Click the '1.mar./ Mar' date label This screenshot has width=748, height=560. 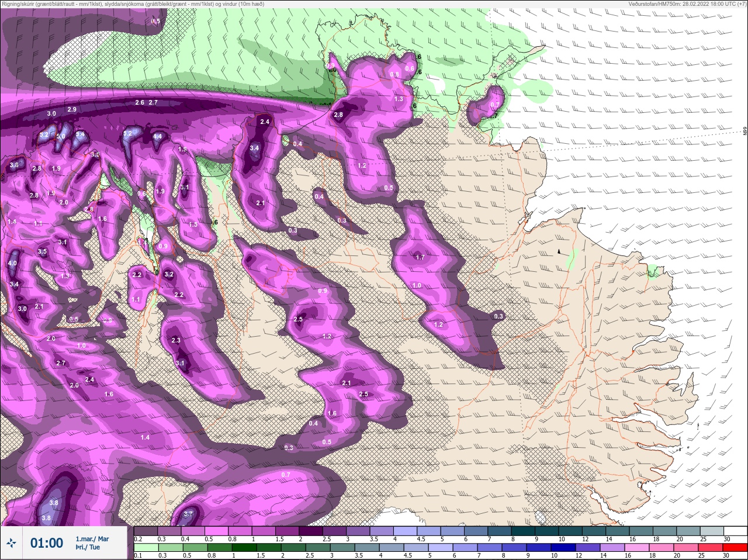(x=92, y=539)
